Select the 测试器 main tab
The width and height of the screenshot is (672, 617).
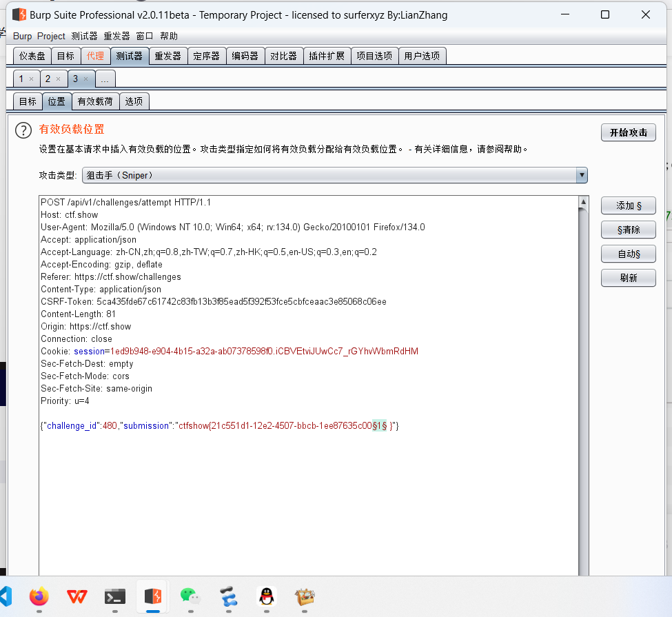coord(130,56)
